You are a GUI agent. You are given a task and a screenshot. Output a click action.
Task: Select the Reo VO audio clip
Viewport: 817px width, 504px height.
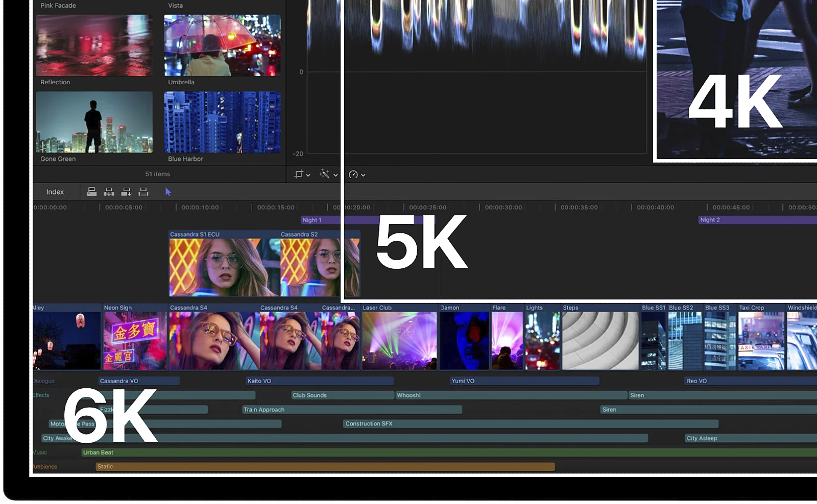coord(751,381)
